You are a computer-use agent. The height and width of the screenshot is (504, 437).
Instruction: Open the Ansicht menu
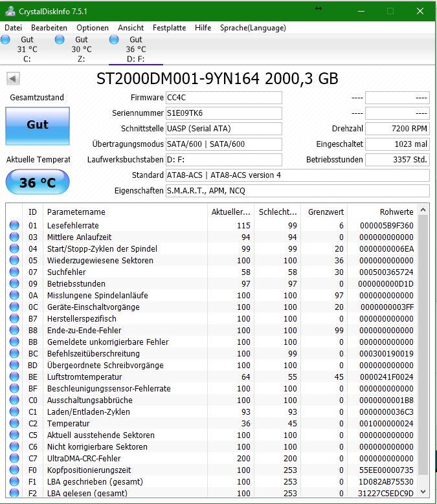pyautogui.click(x=131, y=28)
